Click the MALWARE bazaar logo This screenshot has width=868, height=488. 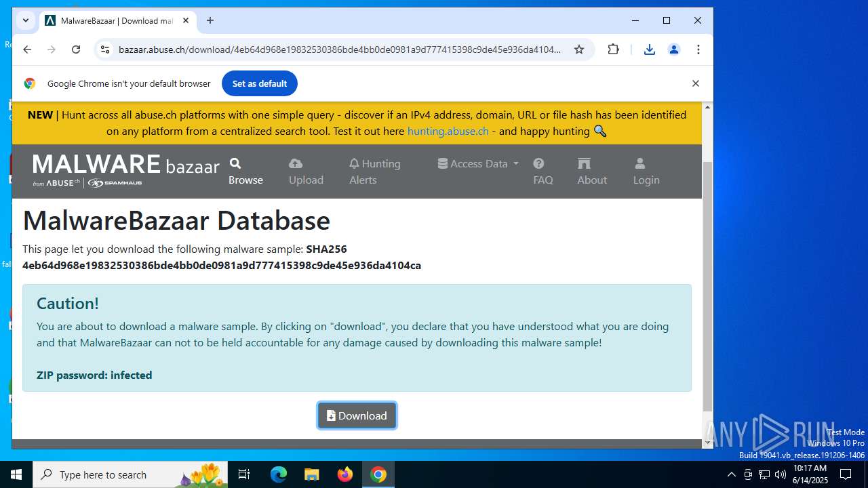tap(126, 170)
